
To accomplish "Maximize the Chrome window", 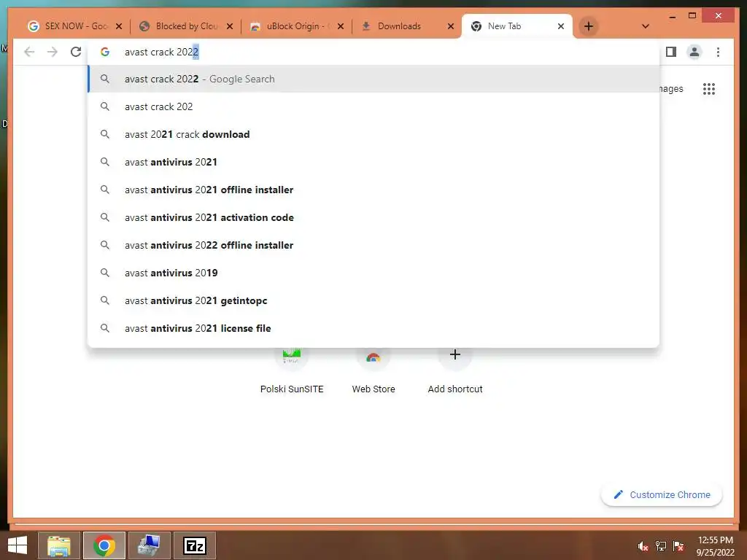I will coord(692,16).
